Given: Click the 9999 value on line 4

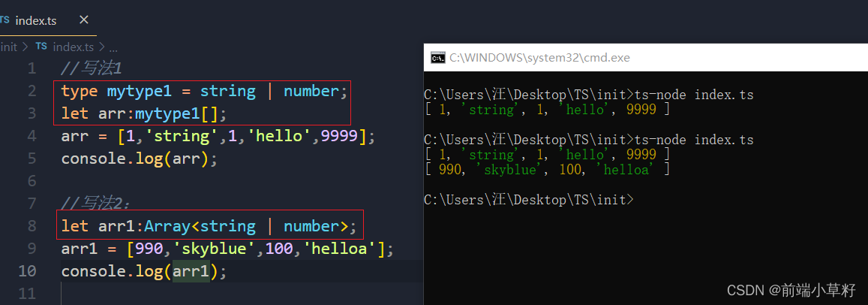Looking at the screenshot, I should point(339,136).
